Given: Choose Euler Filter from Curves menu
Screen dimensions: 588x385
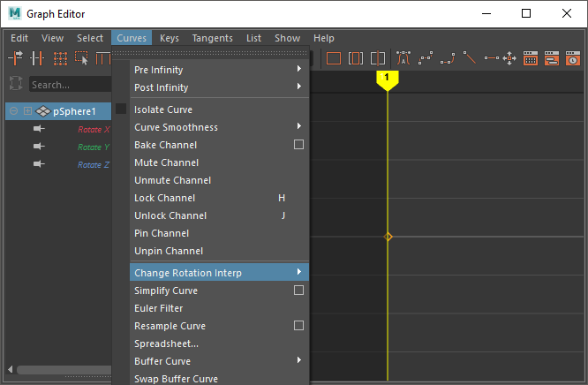Looking at the screenshot, I should (x=159, y=308).
